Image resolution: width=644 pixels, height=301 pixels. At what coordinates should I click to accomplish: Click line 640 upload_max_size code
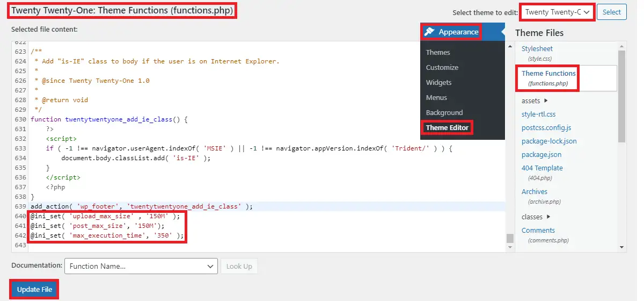click(x=105, y=216)
